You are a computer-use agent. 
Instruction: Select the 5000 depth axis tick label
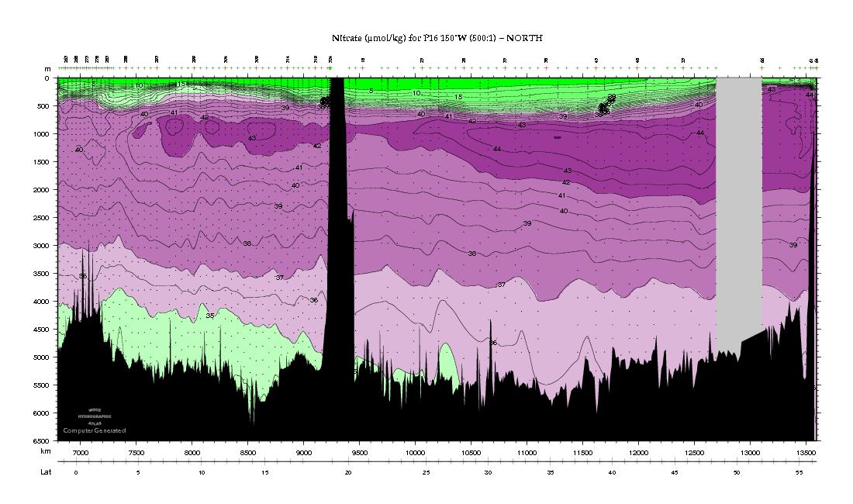[41, 357]
